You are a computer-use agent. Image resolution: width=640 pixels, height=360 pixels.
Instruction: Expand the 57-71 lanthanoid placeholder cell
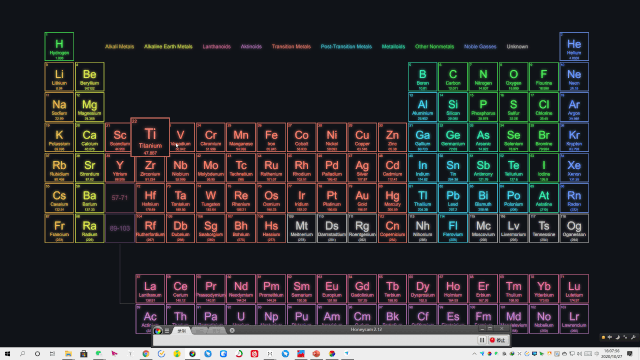point(120,198)
